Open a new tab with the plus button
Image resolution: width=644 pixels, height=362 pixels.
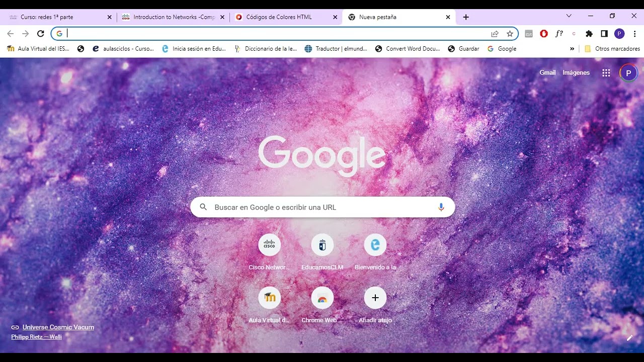click(466, 17)
